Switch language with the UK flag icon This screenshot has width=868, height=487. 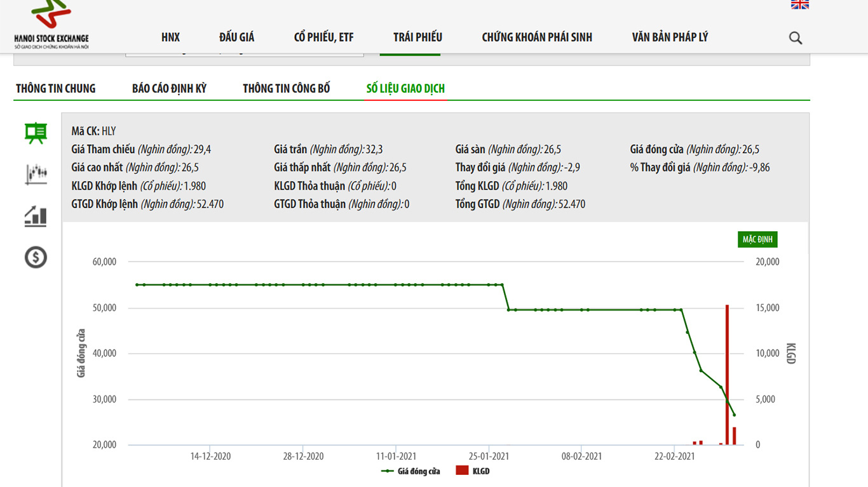(799, 4)
